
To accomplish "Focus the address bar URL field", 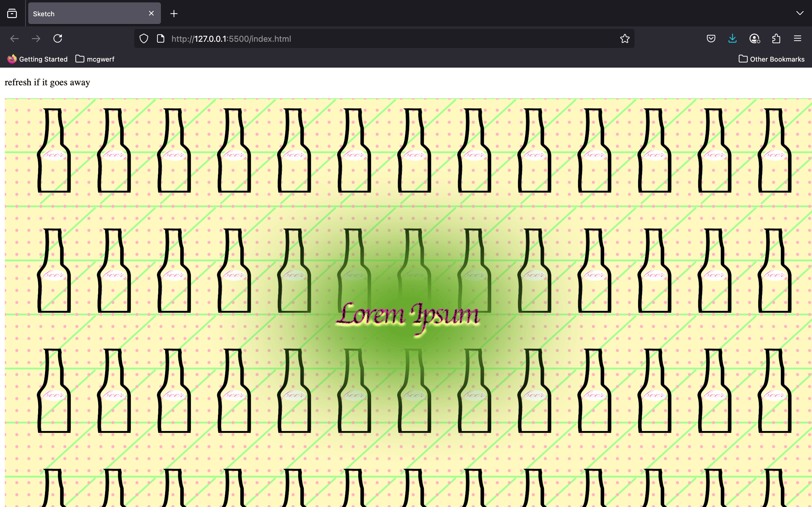I will tap(384, 38).
